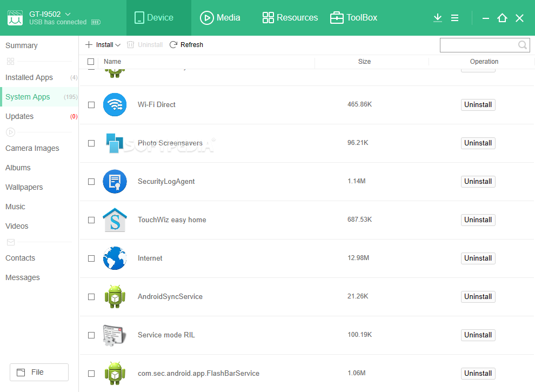Check the com.sec.android.app.FlashBarService checkbox
Viewport: 535px width, 392px height.
(91, 374)
